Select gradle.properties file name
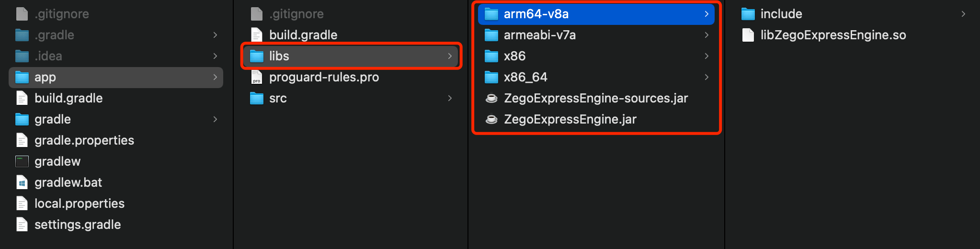Screen dimensions: 980x249 click(x=84, y=140)
